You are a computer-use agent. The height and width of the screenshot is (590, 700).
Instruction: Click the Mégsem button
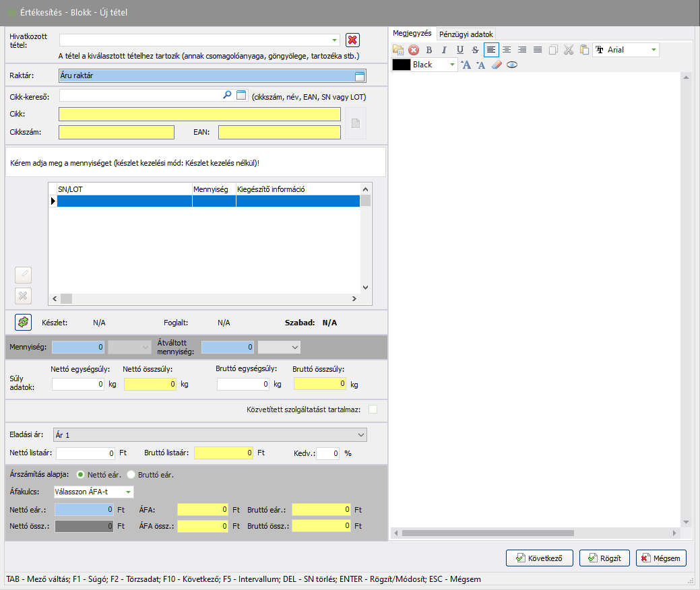[661, 558]
